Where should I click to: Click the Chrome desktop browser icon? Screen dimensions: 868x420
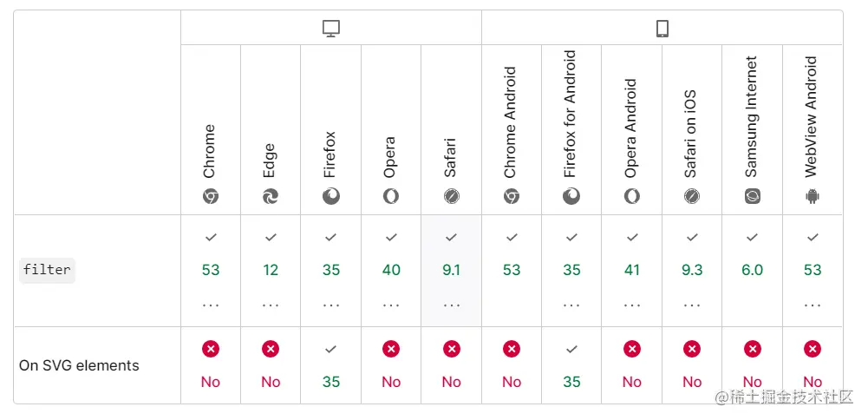pyautogui.click(x=211, y=197)
